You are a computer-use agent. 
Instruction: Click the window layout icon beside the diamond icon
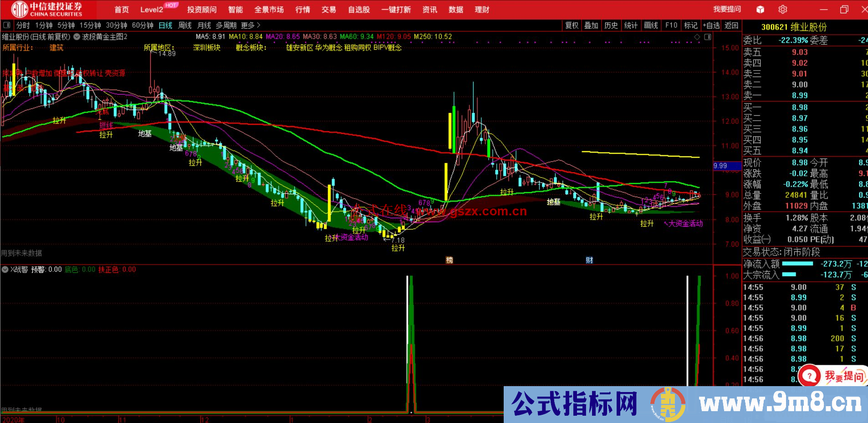709,37
